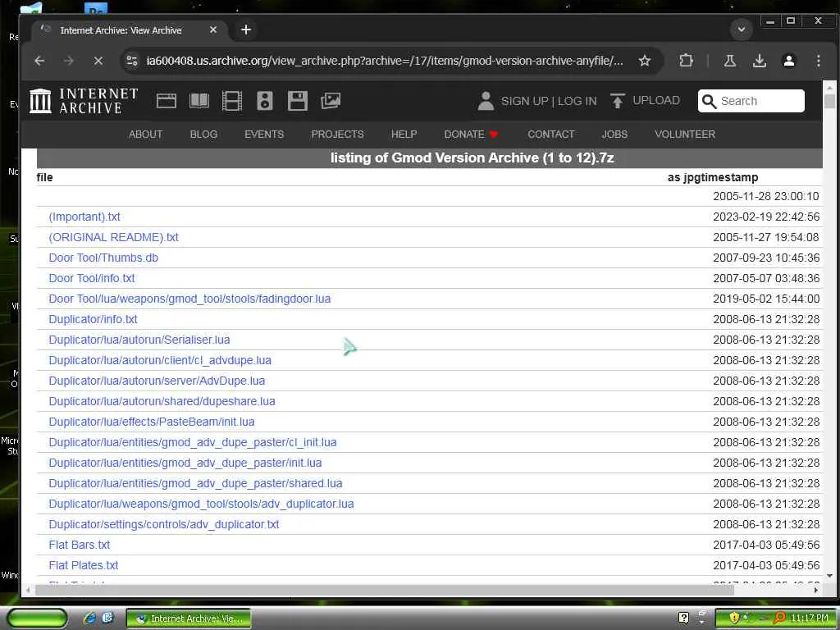The height and width of the screenshot is (630, 840).
Task: Open (Important).txt file link
Action: 84,217
